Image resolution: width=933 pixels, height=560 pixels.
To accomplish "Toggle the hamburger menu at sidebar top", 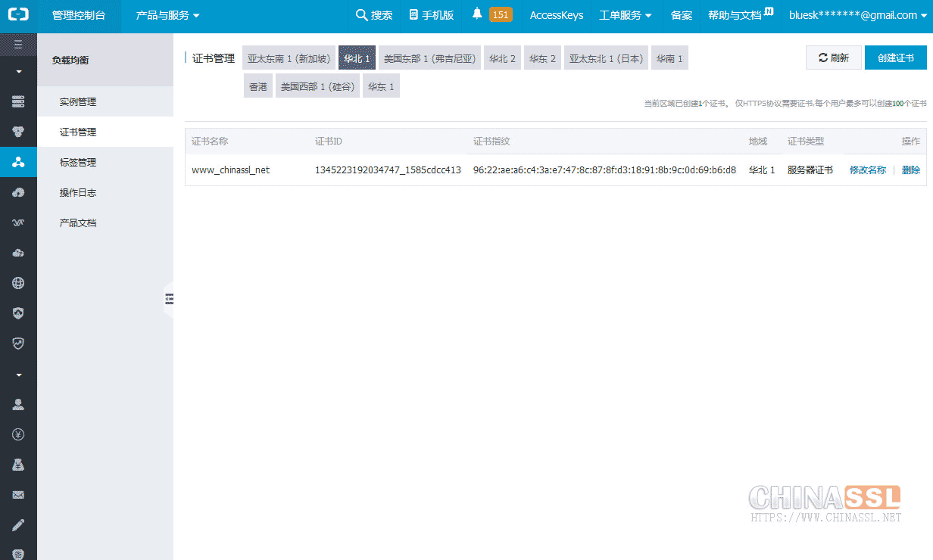I will 18,45.
